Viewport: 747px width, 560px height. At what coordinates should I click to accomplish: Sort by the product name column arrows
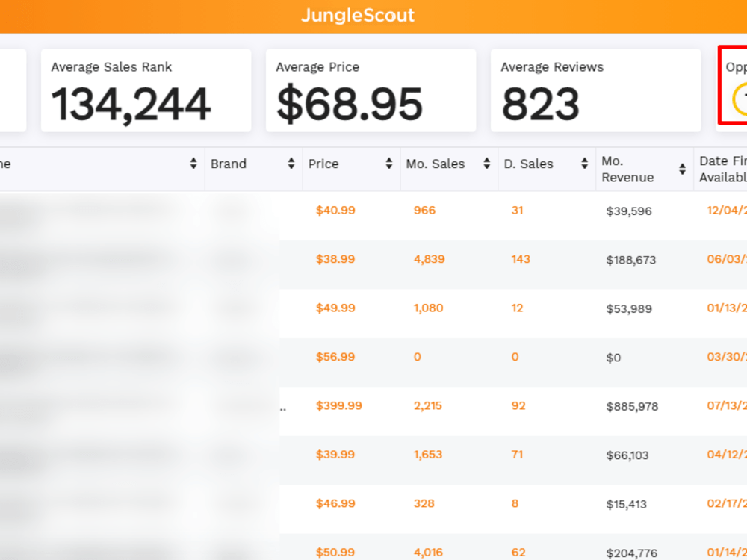pyautogui.click(x=193, y=164)
